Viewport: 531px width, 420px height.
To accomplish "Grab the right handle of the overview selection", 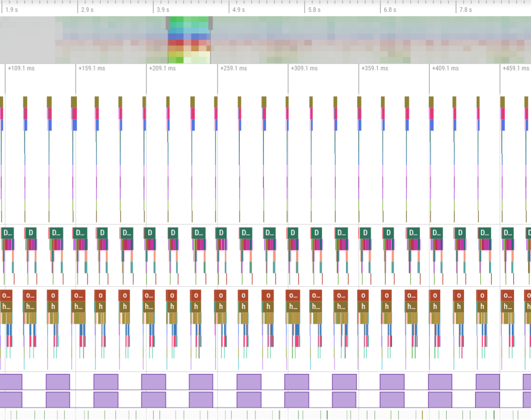I will 211,23.
